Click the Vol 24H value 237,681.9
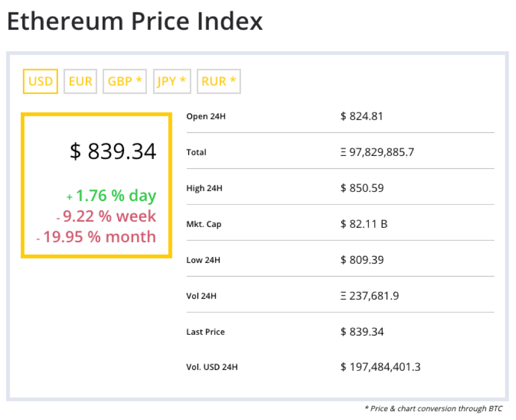The height and width of the screenshot is (420, 516). (x=370, y=296)
